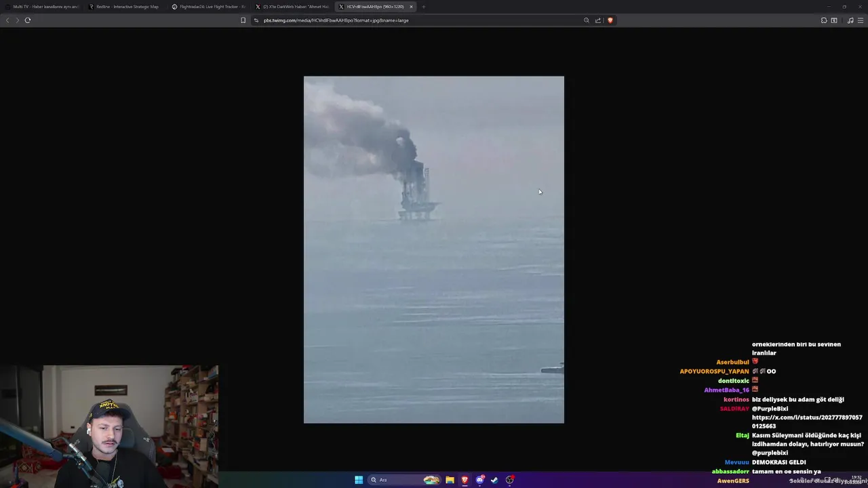Open Steam from the taskbar

pyautogui.click(x=494, y=480)
